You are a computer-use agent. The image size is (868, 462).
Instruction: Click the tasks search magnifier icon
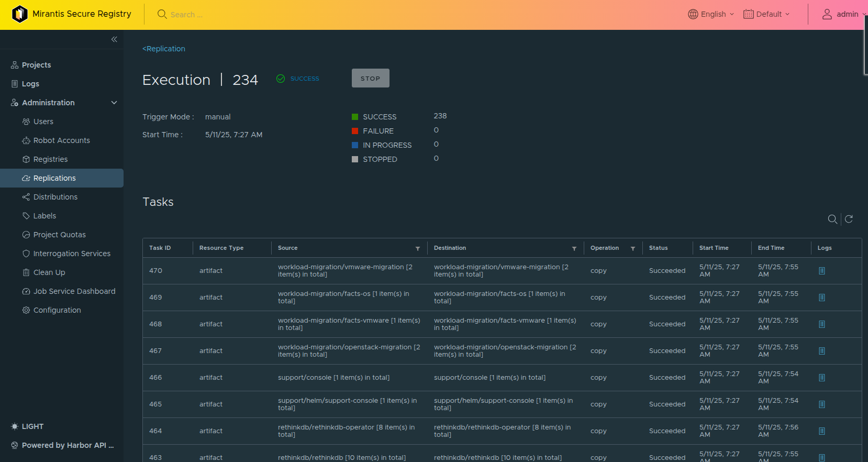(x=832, y=219)
